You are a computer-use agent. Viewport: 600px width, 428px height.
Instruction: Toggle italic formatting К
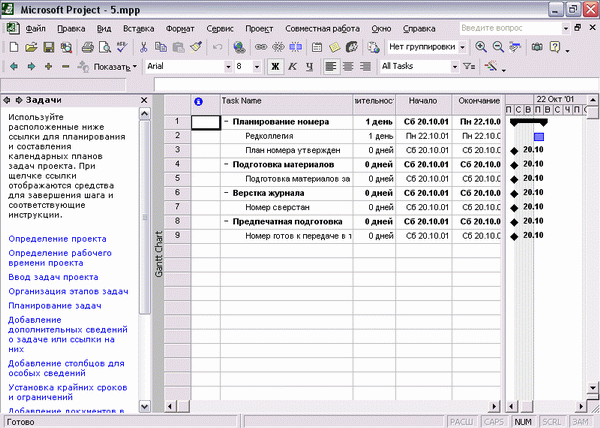click(x=292, y=67)
